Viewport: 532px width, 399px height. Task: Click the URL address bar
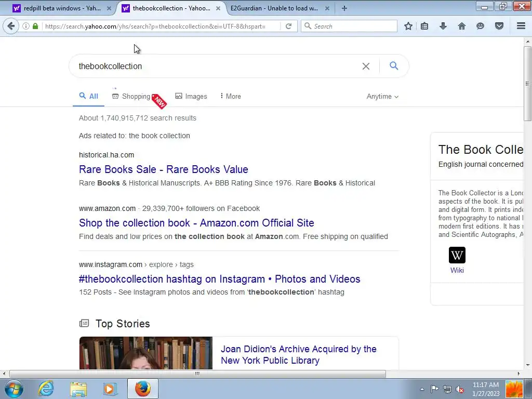(162, 26)
